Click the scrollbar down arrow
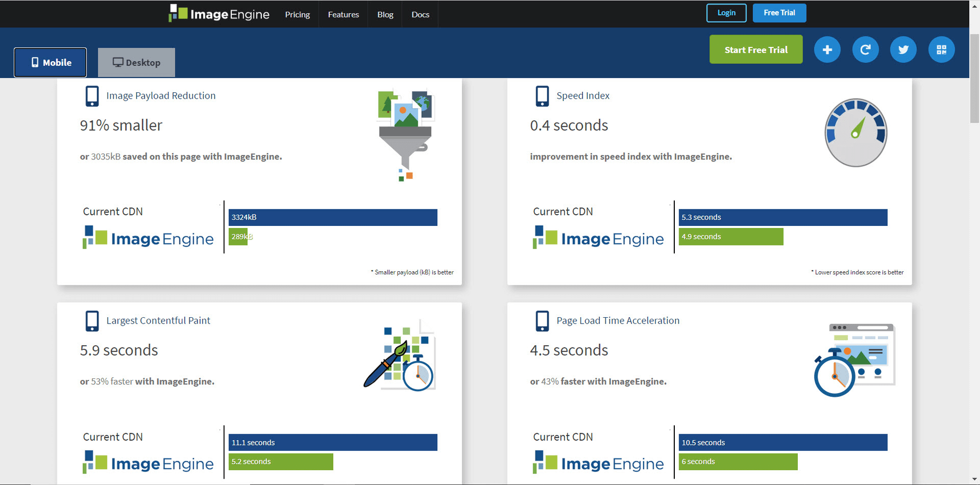Image resolution: width=980 pixels, height=485 pixels. coord(975,480)
